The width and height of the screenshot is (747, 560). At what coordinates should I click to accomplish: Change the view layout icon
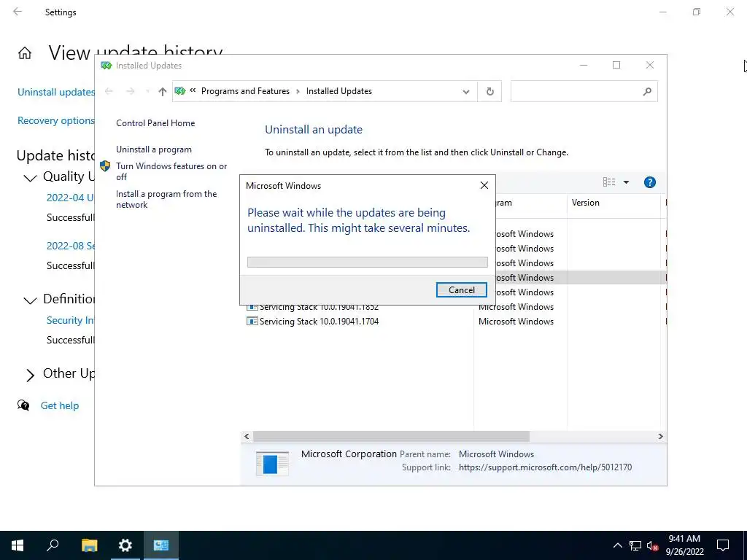click(x=609, y=182)
